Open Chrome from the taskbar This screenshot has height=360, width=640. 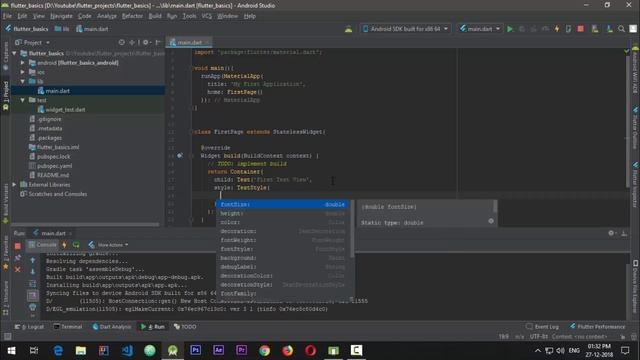[x=264, y=351]
